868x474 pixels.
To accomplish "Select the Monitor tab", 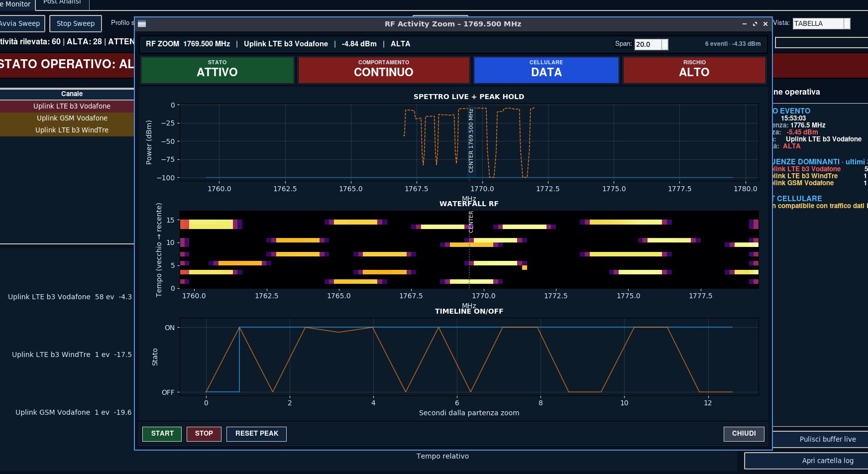I will click(17, 4).
